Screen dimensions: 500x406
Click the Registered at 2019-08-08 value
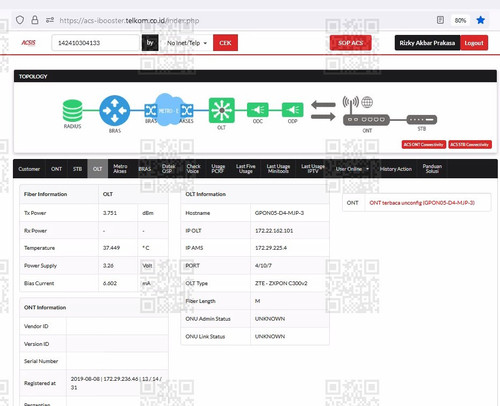116,383
